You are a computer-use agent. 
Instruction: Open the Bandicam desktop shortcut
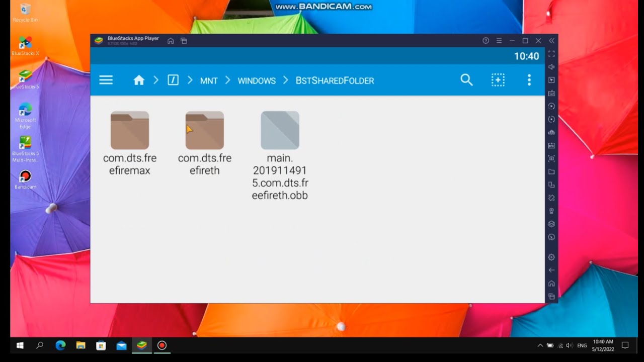coord(25,179)
